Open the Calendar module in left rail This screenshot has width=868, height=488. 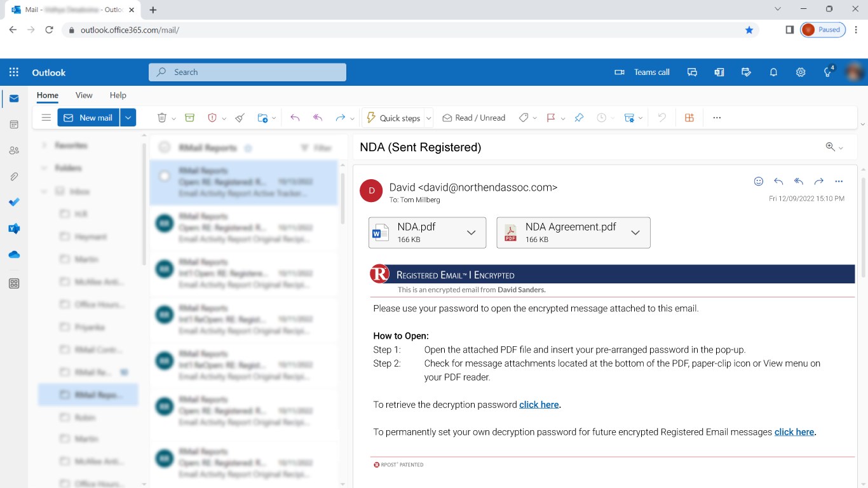coord(14,125)
